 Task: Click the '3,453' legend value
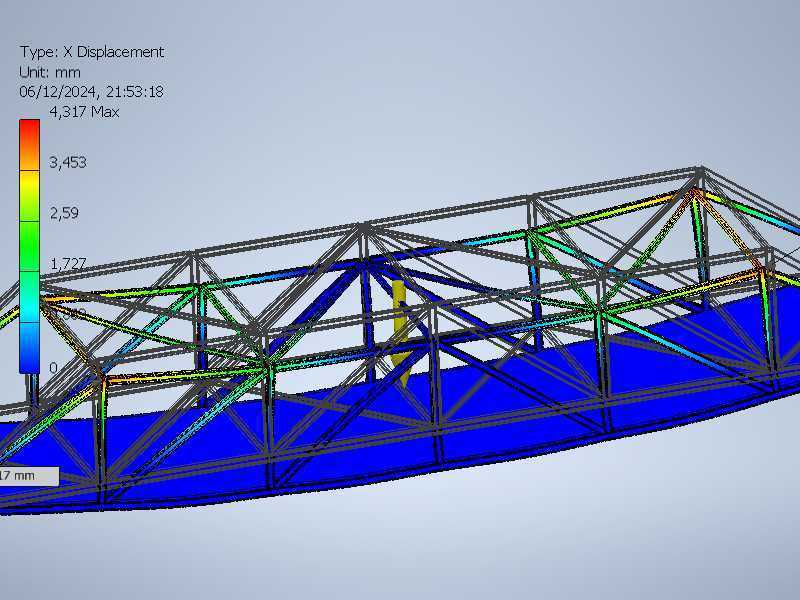tap(68, 162)
